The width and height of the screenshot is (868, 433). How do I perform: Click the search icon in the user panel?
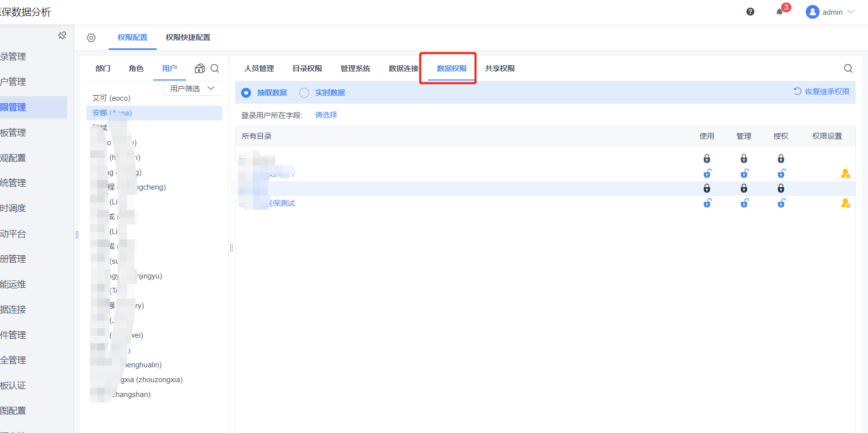tap(215, 69)
